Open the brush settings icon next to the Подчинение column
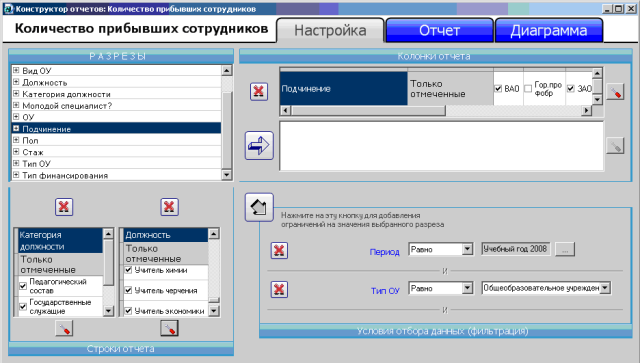 pyautogui.click(x=615, y=92)
